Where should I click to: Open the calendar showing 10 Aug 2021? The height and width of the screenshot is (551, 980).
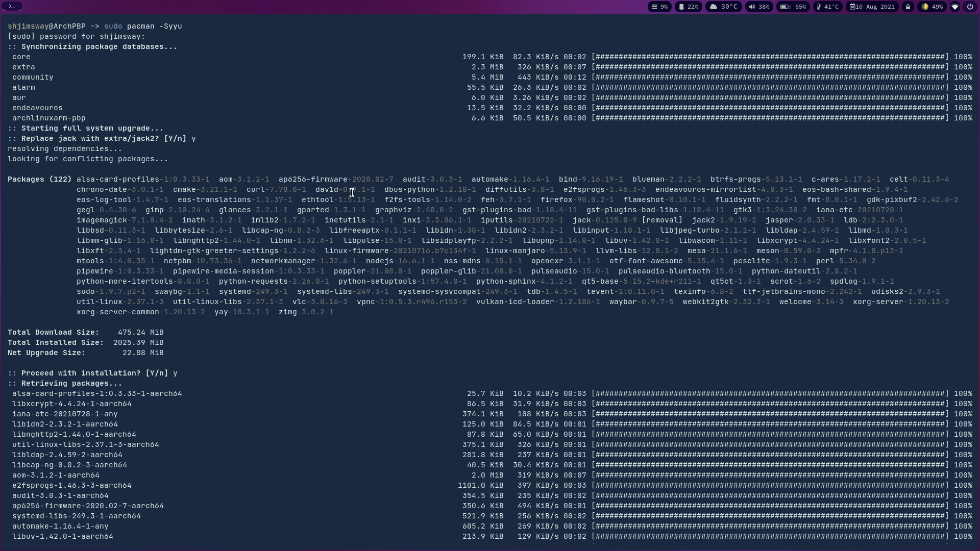pyautogui.click(x=872, y=7)
